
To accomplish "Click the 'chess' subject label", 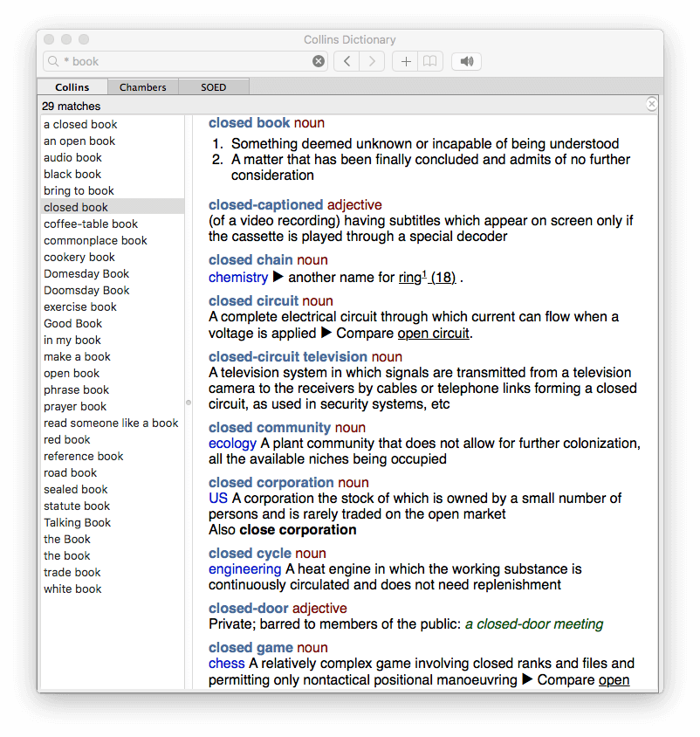I will 226,663.
